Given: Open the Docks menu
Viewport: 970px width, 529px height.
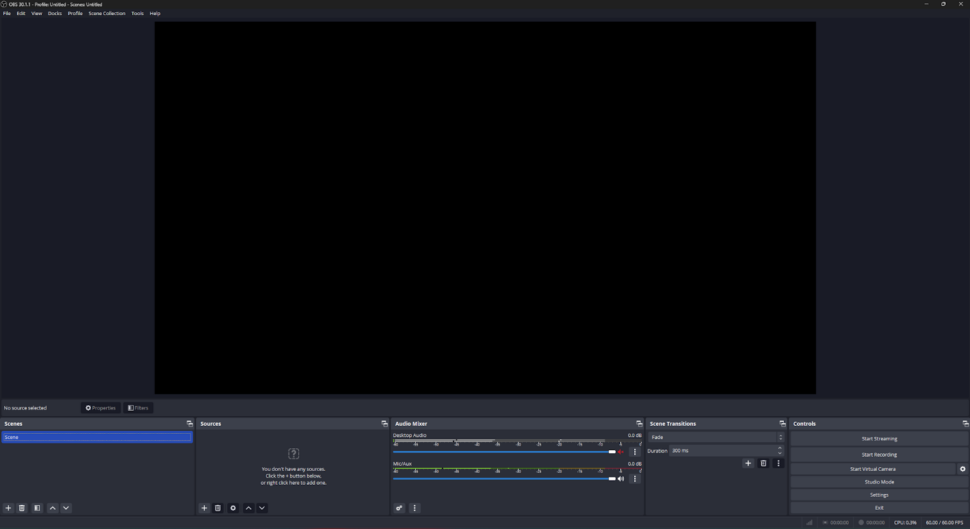Looking at the screenshot, I should click(55, 14).
